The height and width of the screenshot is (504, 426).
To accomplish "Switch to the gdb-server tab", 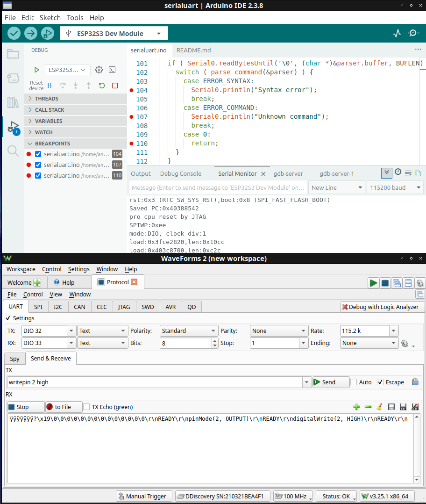I will [x=288, y=173].
